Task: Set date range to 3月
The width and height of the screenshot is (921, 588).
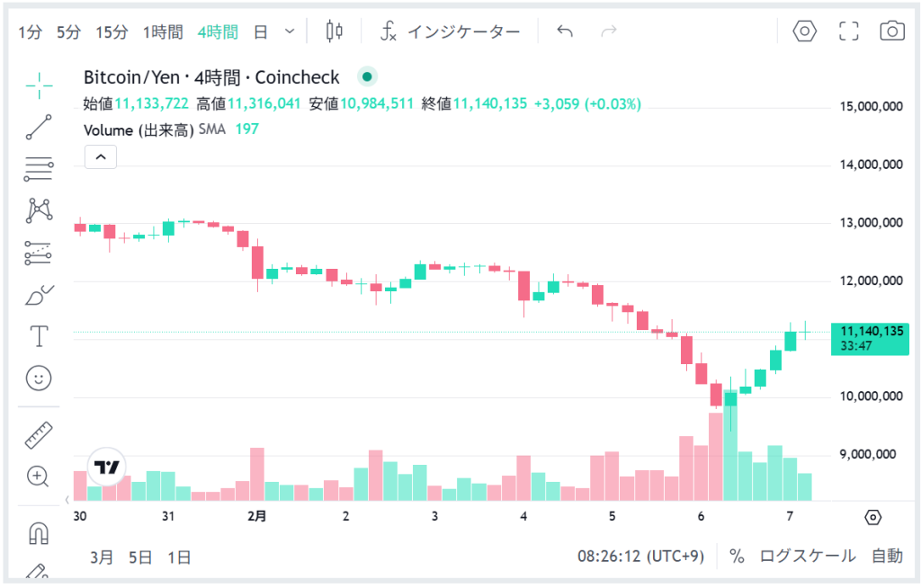Action: tap(102, 557)
